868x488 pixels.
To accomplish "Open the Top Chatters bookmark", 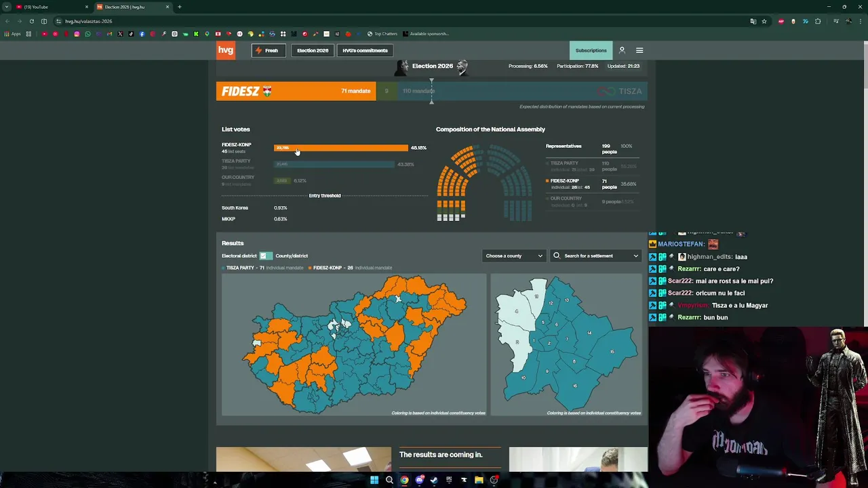I will 382,34.
